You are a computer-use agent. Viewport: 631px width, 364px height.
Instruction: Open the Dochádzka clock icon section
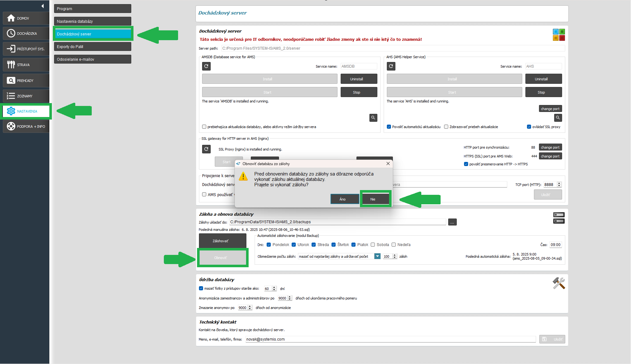point(11,33)
